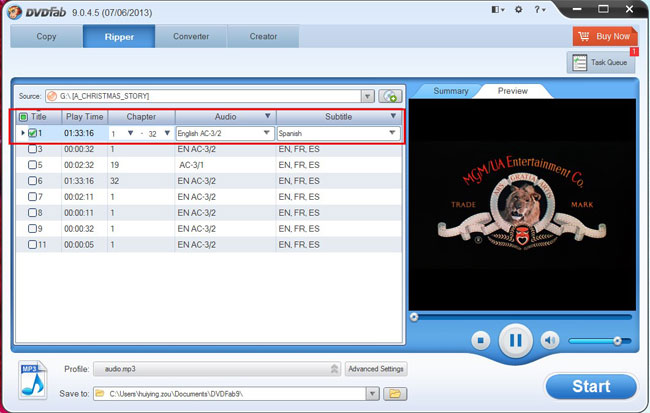Open the English AC-3/2 audio dropdown
650x413 pixels.
click(267, 133)
